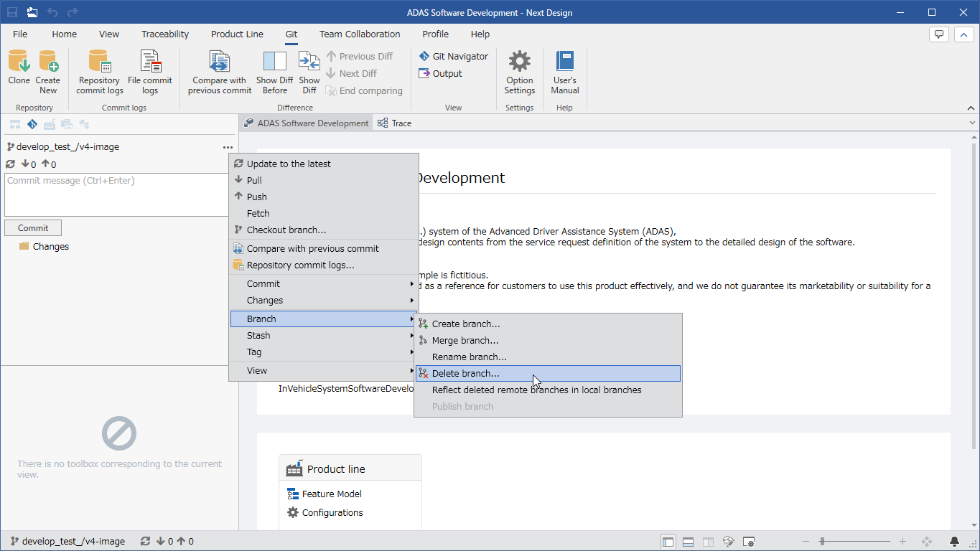
Task: Click the commit message input field
Action: coord(117,194)
